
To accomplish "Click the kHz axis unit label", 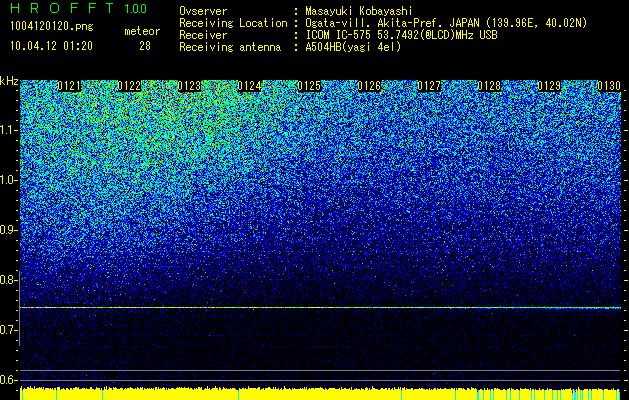I will point(9,81).
